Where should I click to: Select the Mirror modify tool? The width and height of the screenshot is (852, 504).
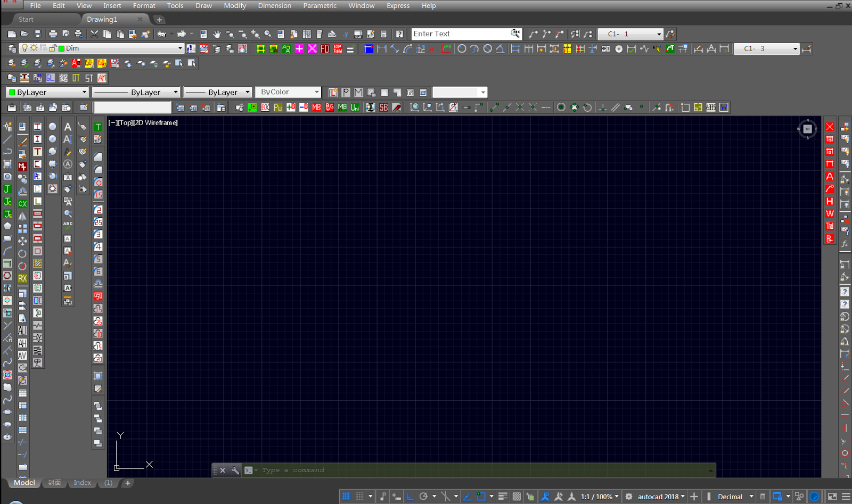pyautogui.click(x=22, y=216)
